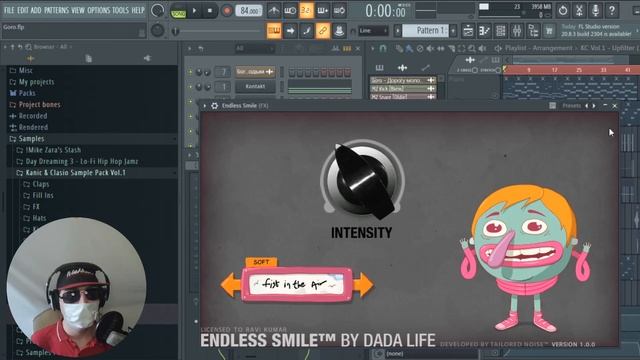Expand Day Dreaming 3 Lo-Fi Hip Hop folder

pyautogui.click(x=82, y=161)
